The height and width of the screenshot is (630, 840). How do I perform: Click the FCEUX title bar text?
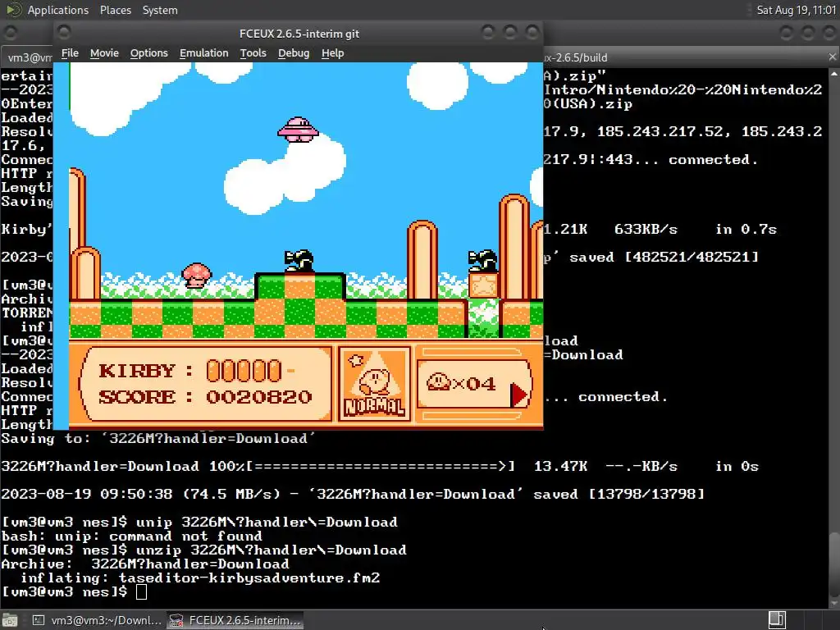[299, 34]
